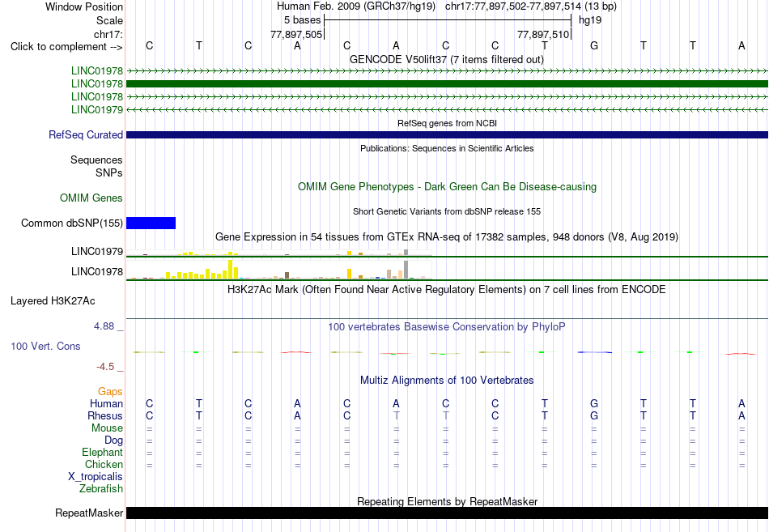Click the blue PhyloP conservation bar
Screen dimensions: 769x532
point(594,352)
